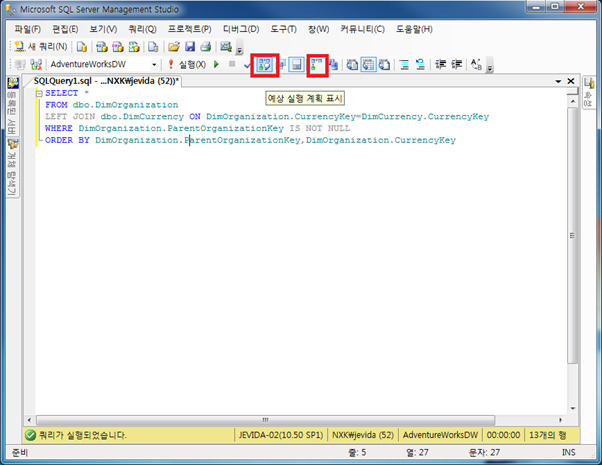Viewport: 602px width, 465px height.
Task: Open the 편집(E) menu
Action: pyautogui.click(x=65, y=29)
